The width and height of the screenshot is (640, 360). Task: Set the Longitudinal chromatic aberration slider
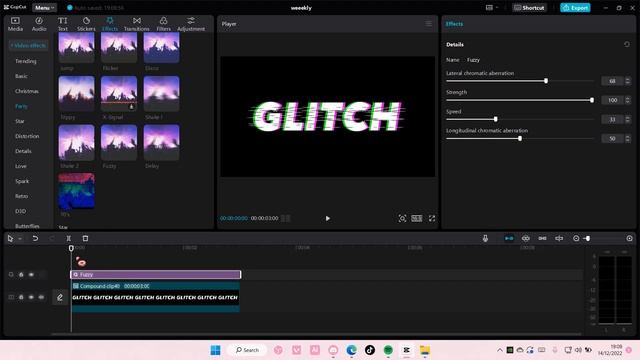point(520,138)
